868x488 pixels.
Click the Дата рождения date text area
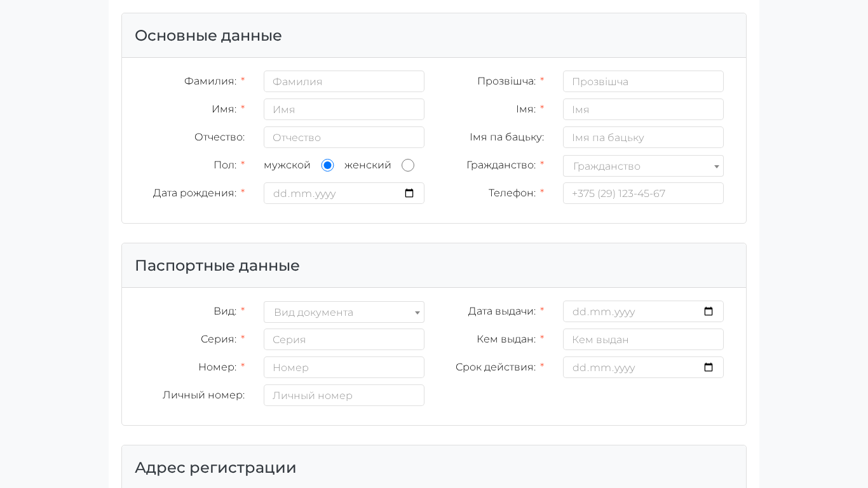(x=318, y=193)
